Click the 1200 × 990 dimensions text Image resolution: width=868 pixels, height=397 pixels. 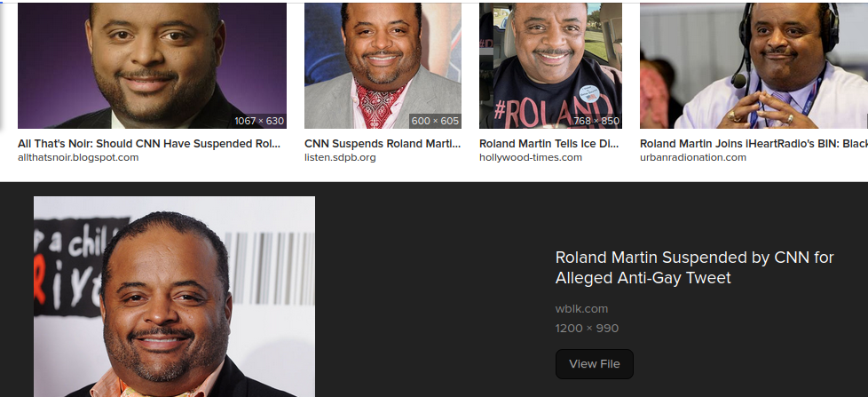(x=587, y=329)
